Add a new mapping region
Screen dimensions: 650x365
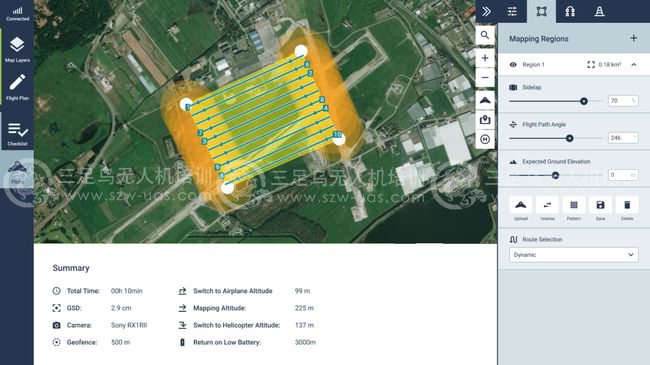633,38
